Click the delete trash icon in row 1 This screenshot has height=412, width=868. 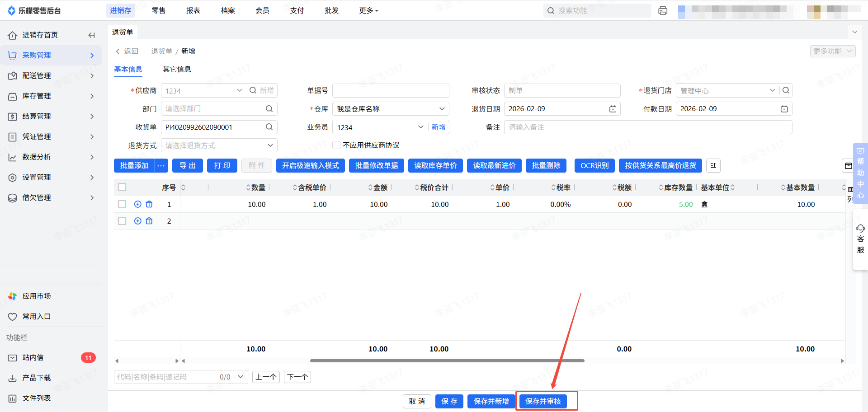[149, 204]
